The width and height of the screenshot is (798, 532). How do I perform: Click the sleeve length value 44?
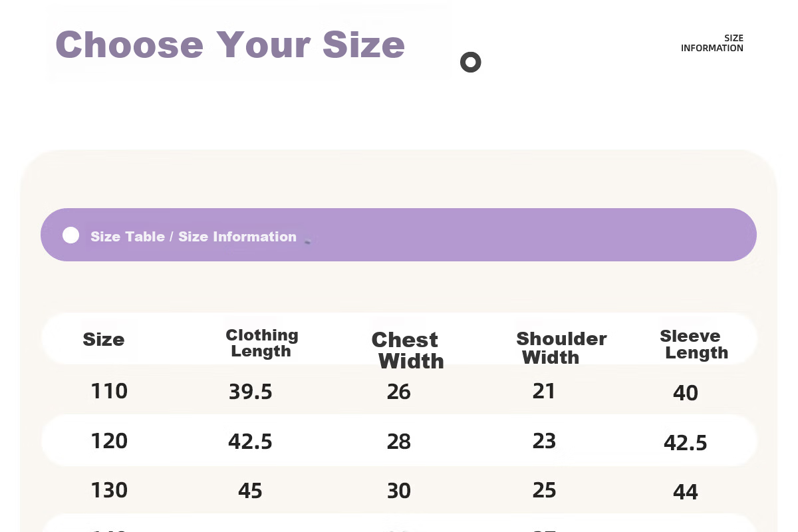pyautogui.click(x=686, y=493)
